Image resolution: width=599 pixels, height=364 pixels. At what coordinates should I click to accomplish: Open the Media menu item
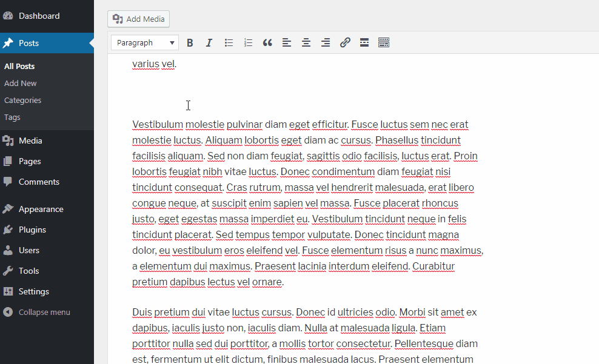point(30,141)
